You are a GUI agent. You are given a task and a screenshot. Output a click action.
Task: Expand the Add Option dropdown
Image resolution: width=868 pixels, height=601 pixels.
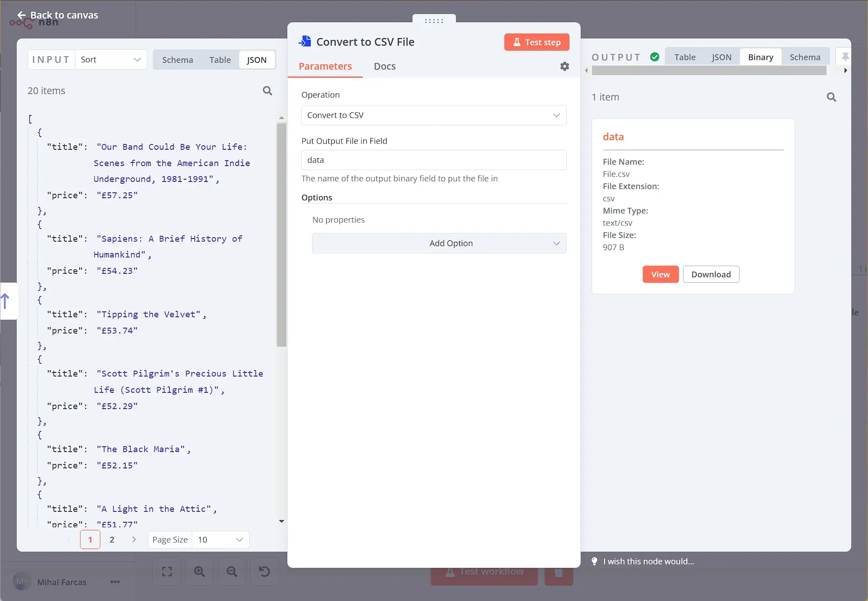(x=439, y=243)
